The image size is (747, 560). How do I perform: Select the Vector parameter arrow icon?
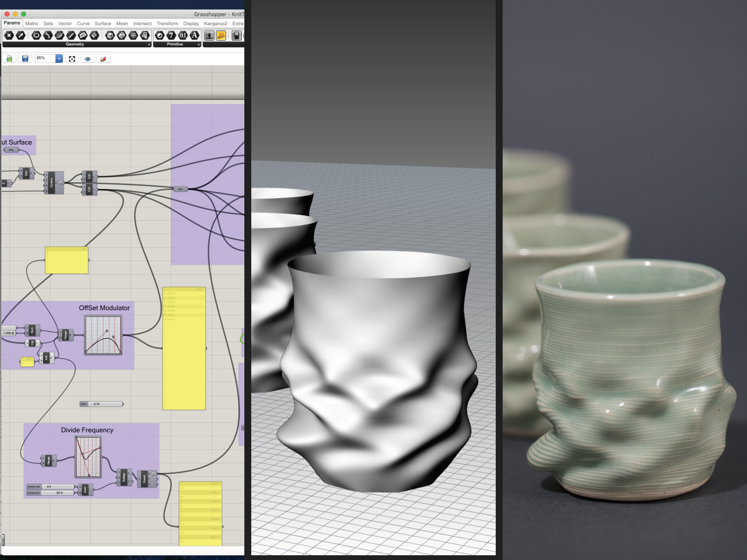(x=21, y=36)
